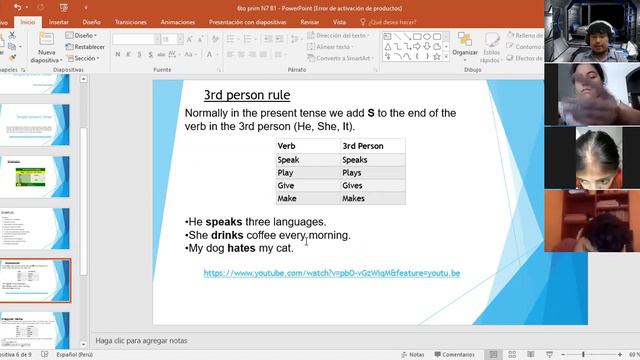
Task: Toggle strikethrough abc button
Action: (x=161, y=54)
